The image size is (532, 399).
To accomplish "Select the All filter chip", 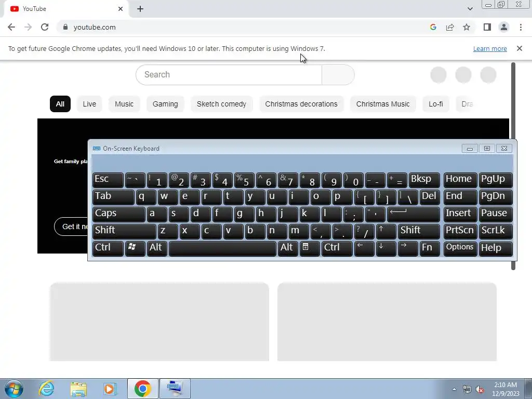I will (60, 104).
